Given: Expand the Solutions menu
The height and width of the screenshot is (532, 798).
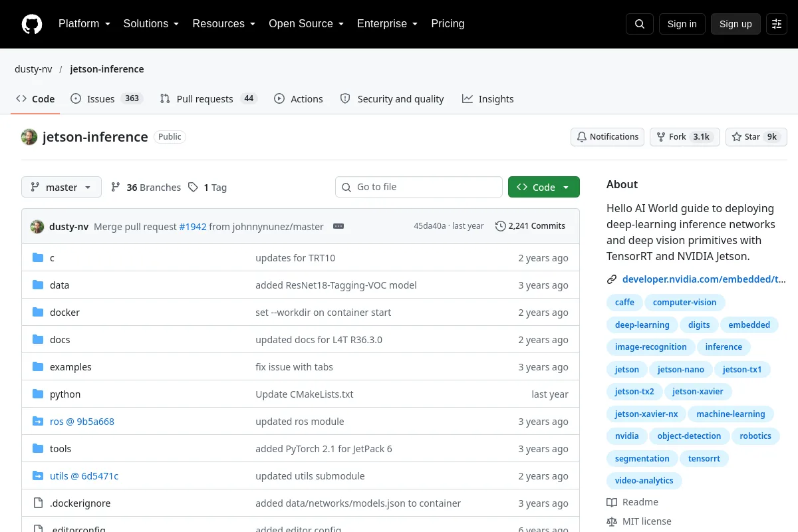Looking at the screenshot, I should 151,24.
